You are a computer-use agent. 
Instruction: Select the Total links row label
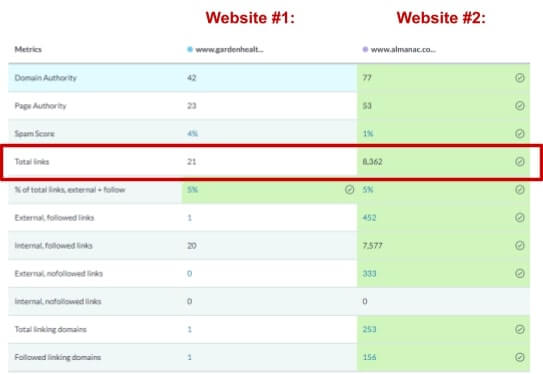(x=32, y=162)
